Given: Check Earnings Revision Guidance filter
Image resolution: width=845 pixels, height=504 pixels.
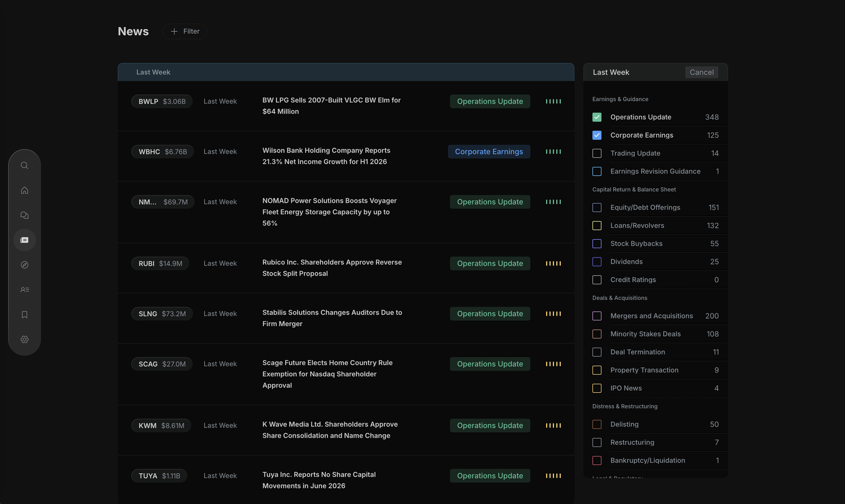Looking at the screenshot, I should (x=597, y=172).
